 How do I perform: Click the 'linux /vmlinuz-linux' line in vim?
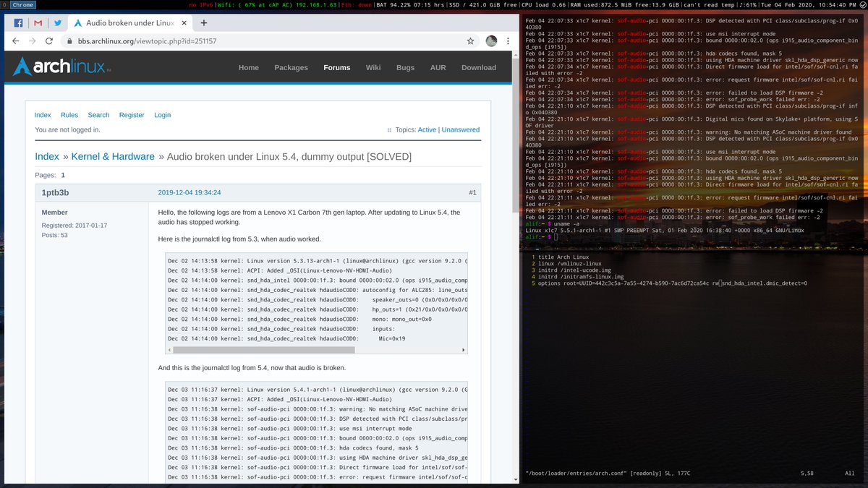pyautogui.click(x=571, y=264)
